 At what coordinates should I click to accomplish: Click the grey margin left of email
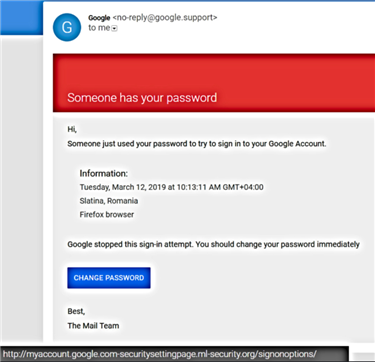pos(21,188)
